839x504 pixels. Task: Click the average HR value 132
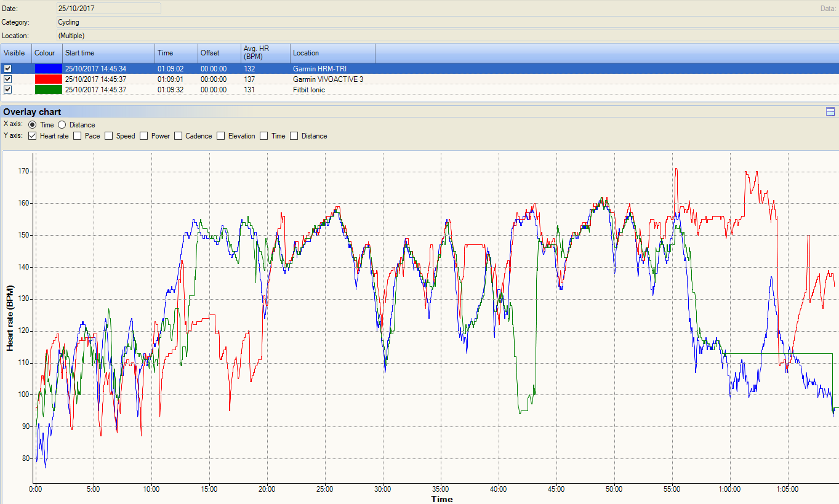[249, 68]
